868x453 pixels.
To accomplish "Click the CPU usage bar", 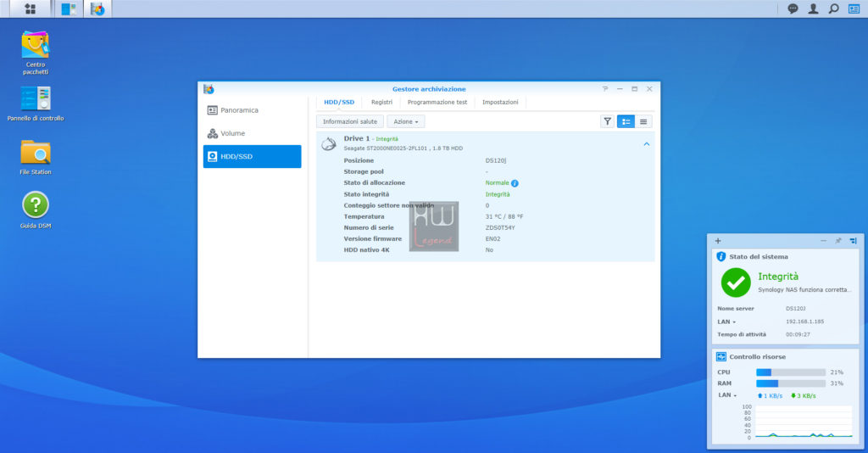I will click(791, 372).
